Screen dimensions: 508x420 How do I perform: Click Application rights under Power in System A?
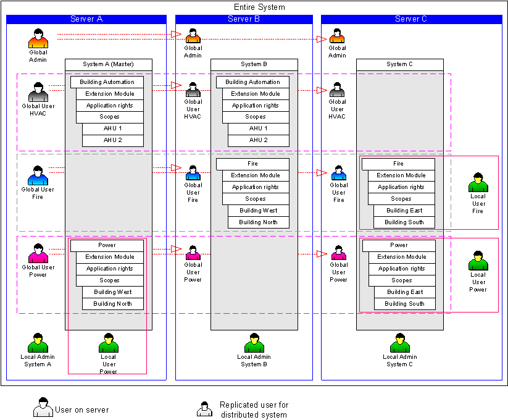point(109,269)
